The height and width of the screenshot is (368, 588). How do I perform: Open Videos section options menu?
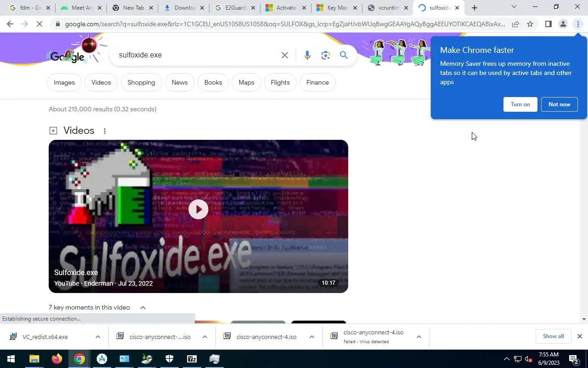pyautogui.click(x=105, y=131)
